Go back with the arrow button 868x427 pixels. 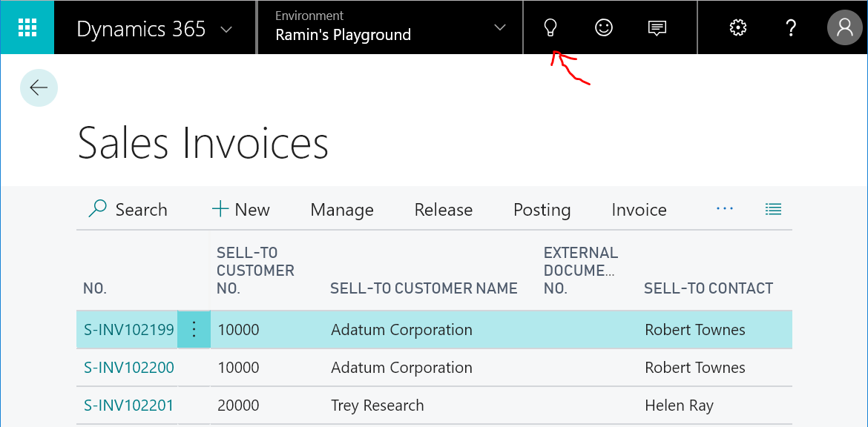[39, 87]
